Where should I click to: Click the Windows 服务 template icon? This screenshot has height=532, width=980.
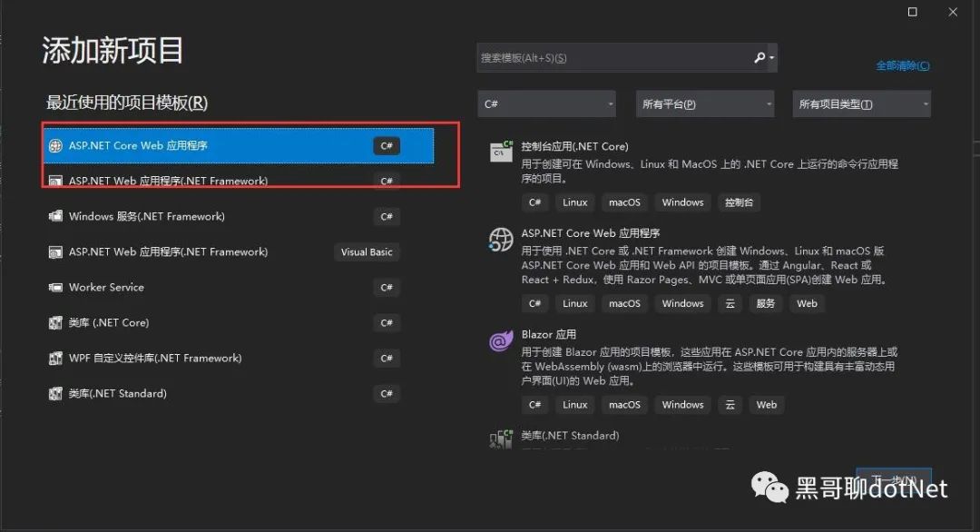click(55, 216)
